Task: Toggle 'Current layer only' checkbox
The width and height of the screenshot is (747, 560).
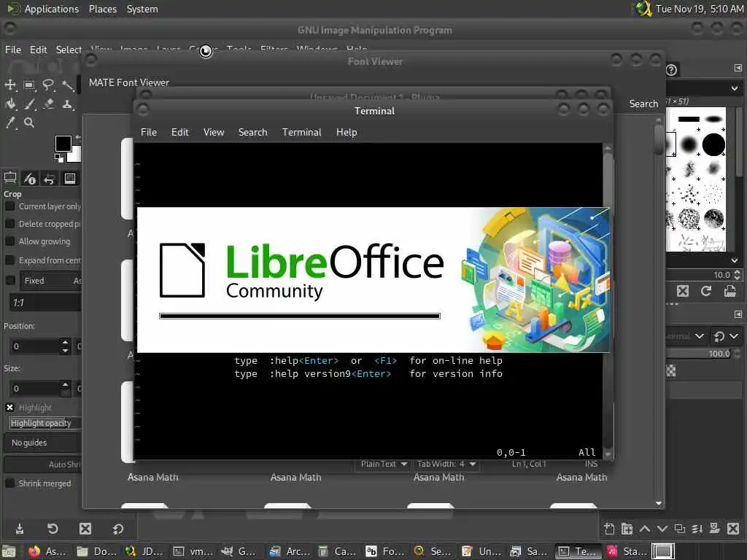Action: 9,206
